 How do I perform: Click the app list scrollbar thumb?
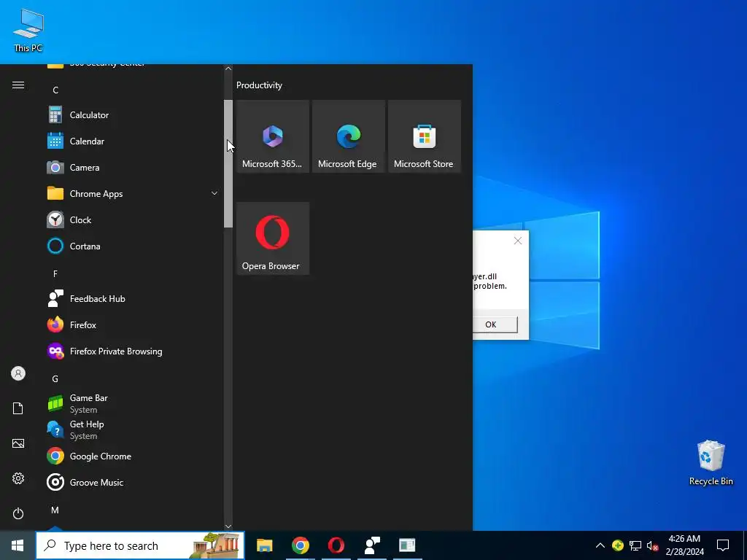pos(228,163)
